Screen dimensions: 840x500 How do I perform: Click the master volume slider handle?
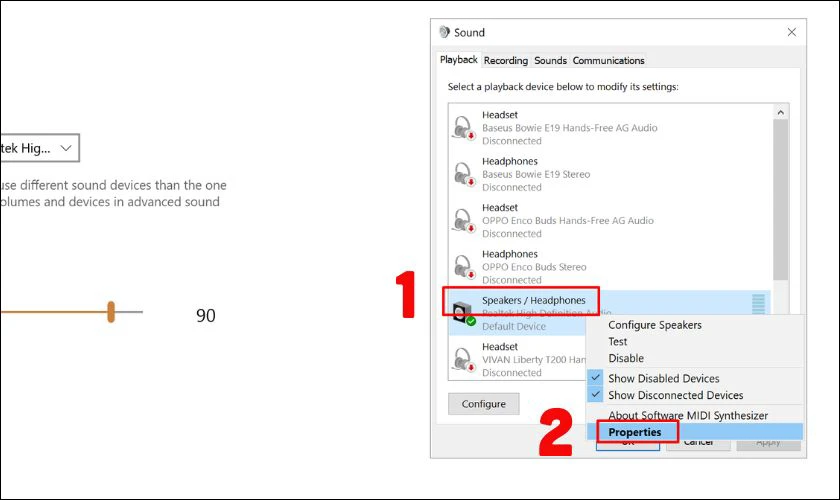pyautogui.click(x=111, y=312)
